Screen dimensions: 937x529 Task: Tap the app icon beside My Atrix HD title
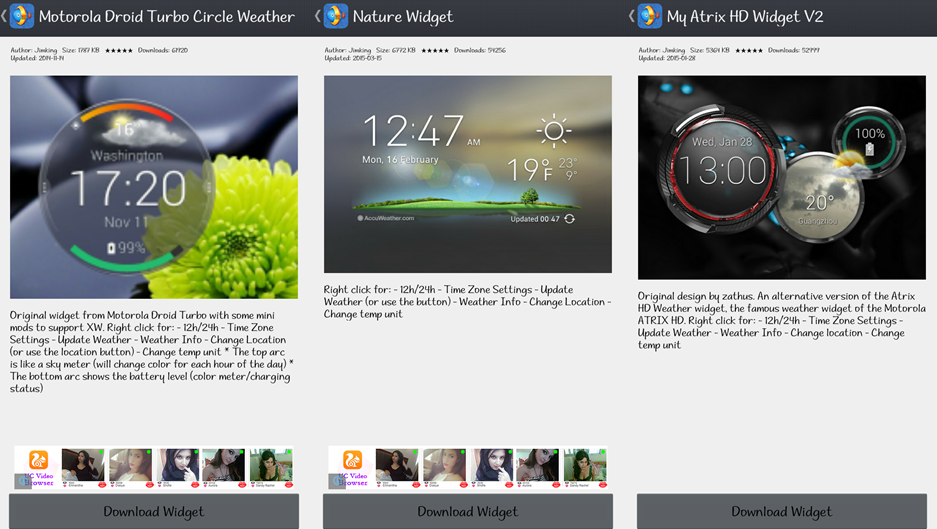pos(650,16)
